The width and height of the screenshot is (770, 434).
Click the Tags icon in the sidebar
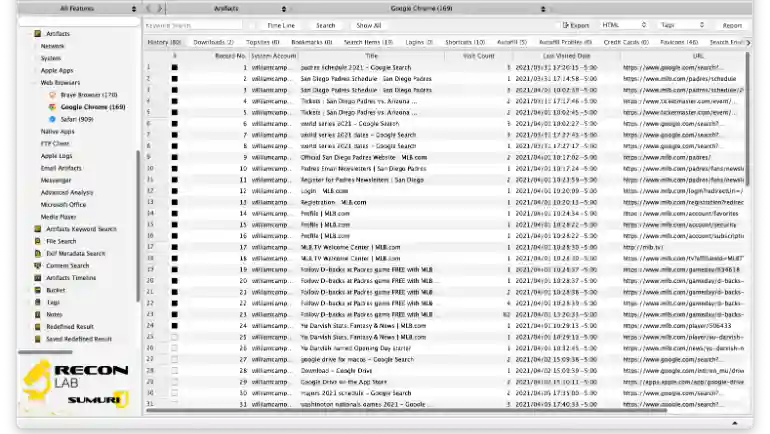click(38, 302)
